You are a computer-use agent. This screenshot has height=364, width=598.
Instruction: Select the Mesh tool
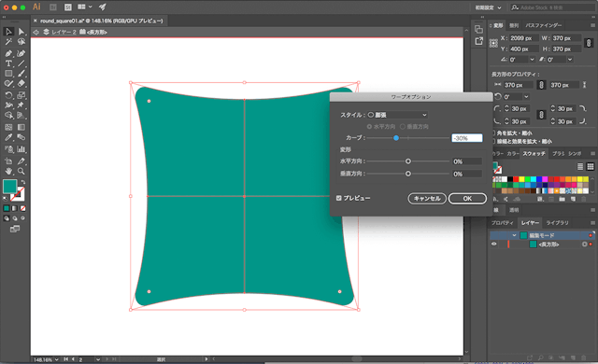pyautogui.click(x=8, y=127)
